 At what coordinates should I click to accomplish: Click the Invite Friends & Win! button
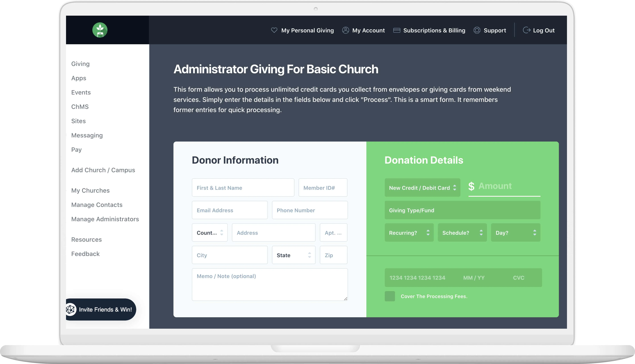tap(105, 309)
